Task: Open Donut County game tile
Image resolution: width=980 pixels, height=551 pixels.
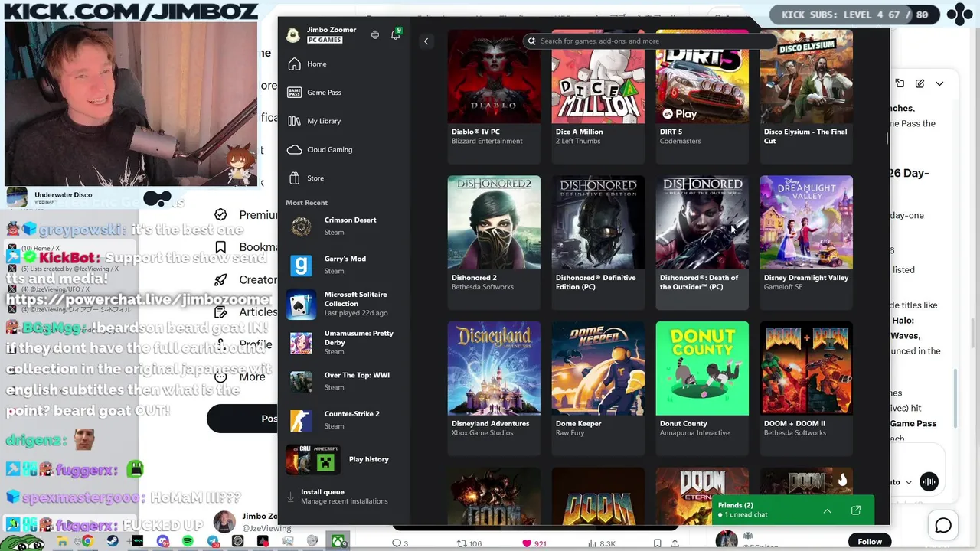Action: point(702,389)
